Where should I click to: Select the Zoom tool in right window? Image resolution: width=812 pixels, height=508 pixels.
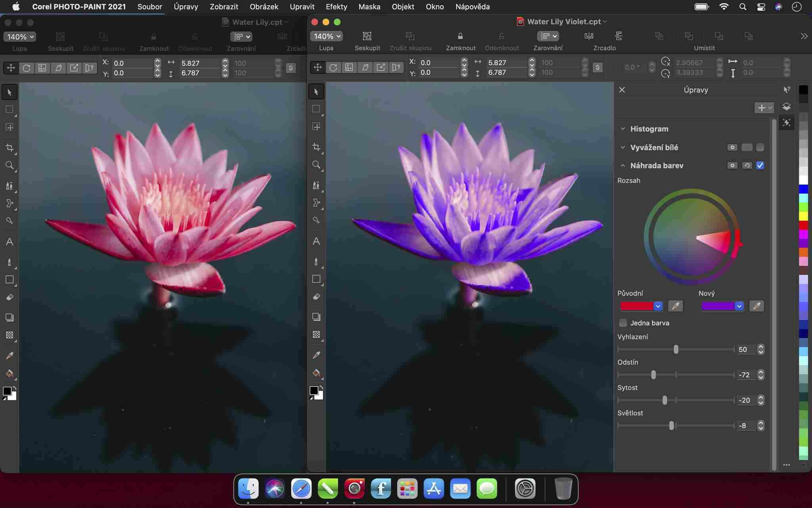pos(316,165)
